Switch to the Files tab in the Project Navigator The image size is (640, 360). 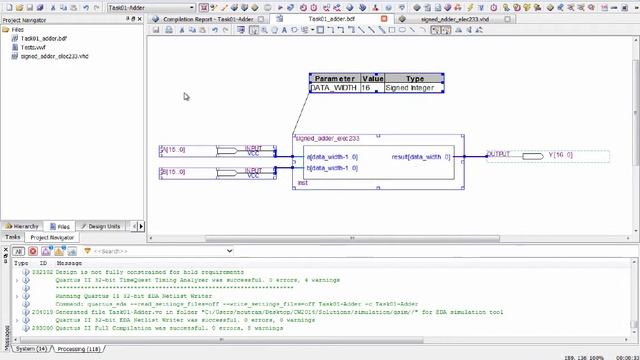(60, 227)
